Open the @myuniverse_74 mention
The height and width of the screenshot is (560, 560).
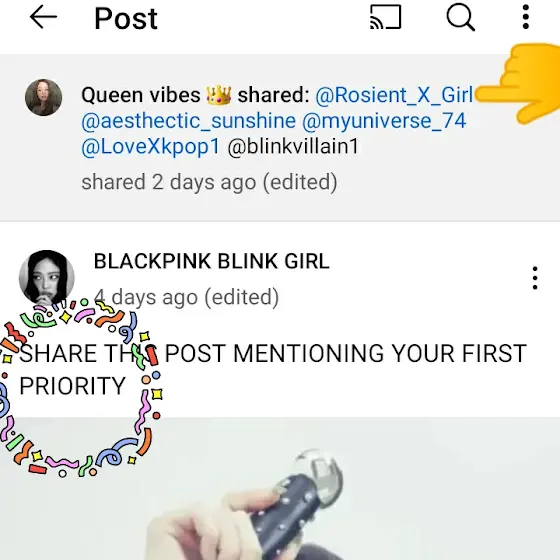pos(384,121)
